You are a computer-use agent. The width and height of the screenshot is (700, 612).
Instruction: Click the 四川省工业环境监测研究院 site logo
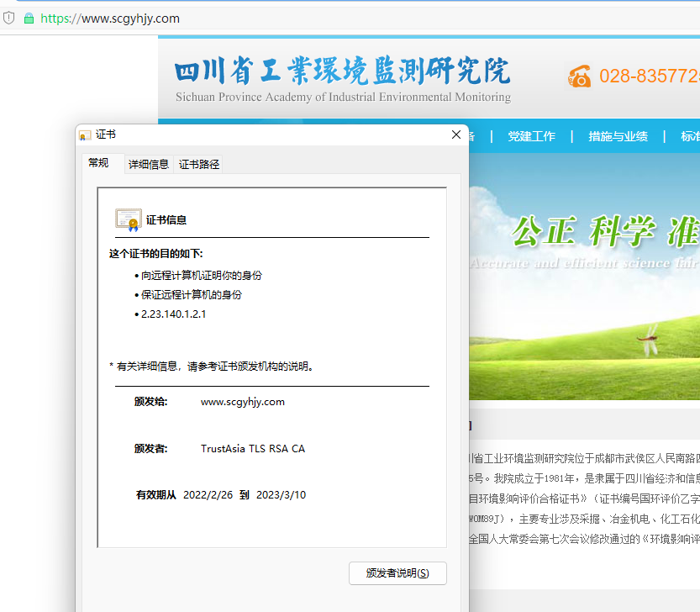pos(339,71)
